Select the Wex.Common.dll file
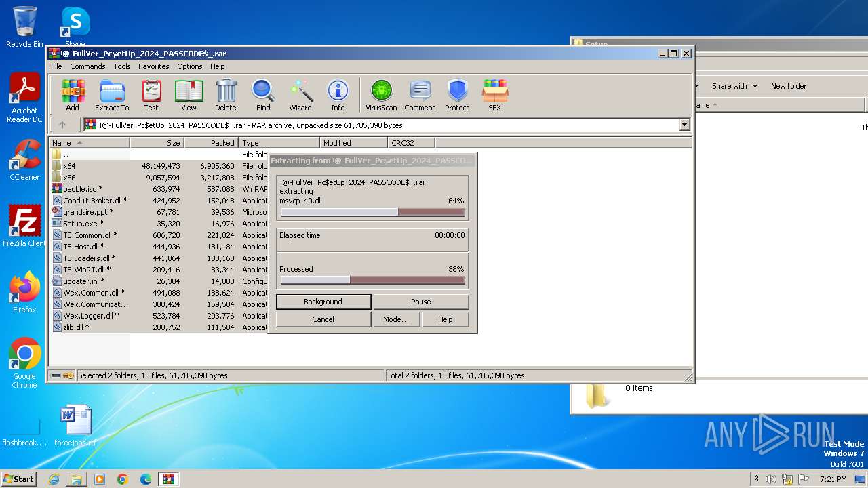 coord(159,293)
